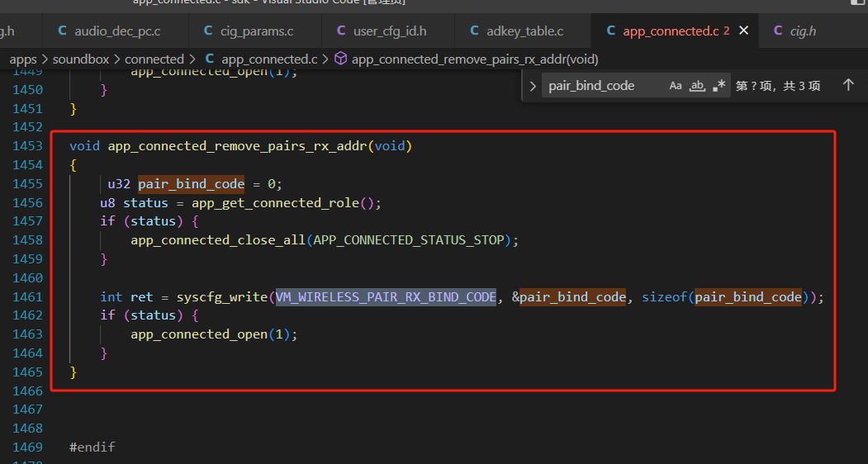Open the app_connected_remove_pairs_rx_addr breadcrumb symbol
The height and width of the screenshot is (464, 868).
click(x=474, y=59)
